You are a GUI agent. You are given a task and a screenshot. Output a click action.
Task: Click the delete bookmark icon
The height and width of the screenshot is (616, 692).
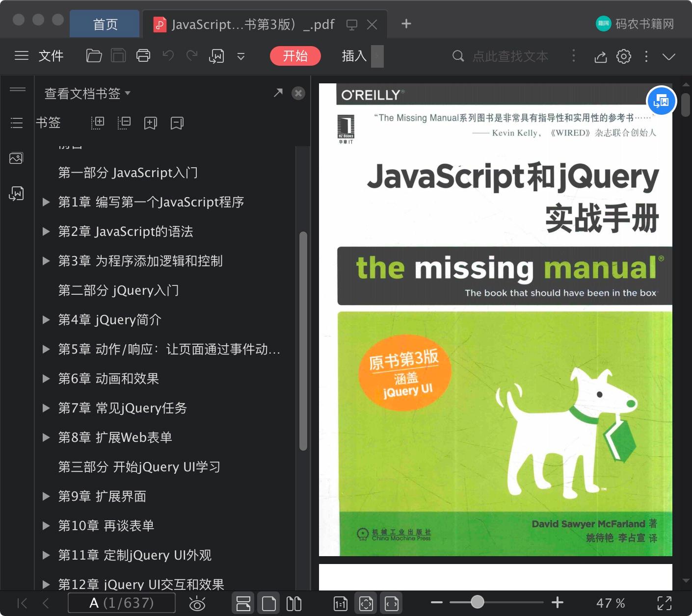[x=177, y=123]
